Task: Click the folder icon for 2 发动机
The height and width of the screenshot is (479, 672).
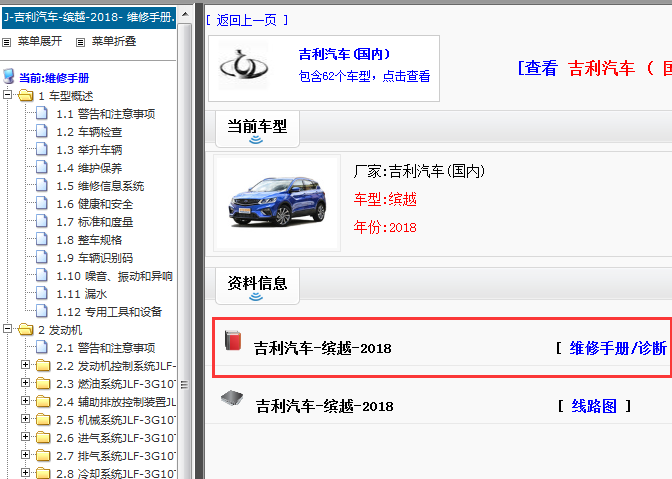Action: [26, 329]
